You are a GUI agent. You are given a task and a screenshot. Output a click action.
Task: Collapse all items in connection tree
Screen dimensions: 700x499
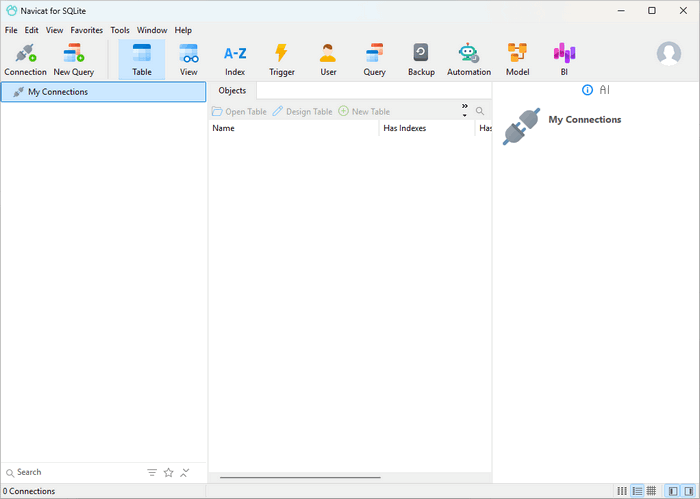tap(185, 472)
